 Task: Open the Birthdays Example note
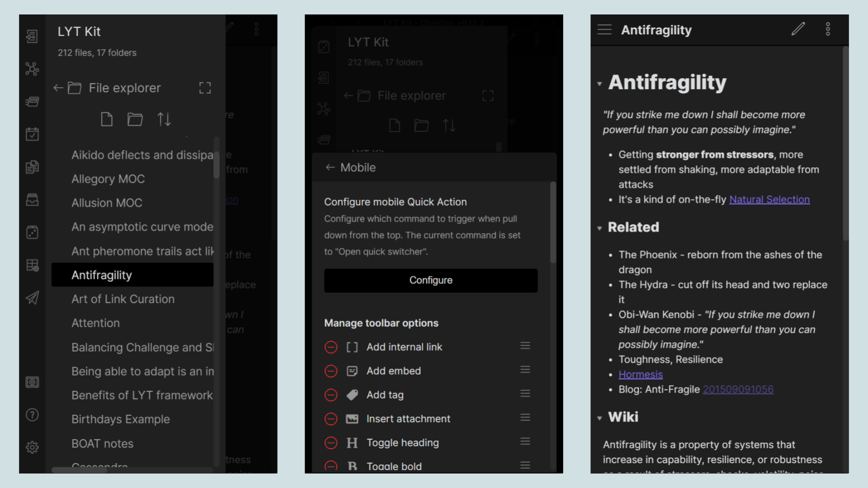[x=132, y=419]
